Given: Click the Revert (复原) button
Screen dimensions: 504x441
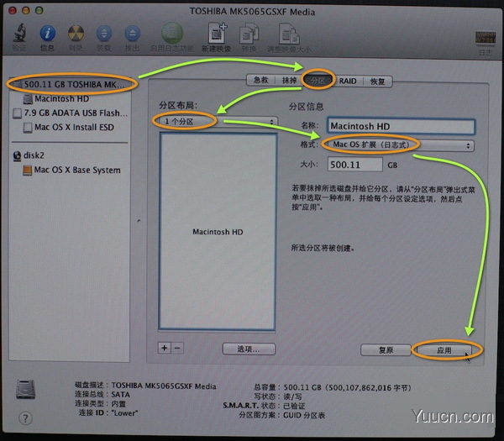Looking at the screenshot, I should 386,349.
